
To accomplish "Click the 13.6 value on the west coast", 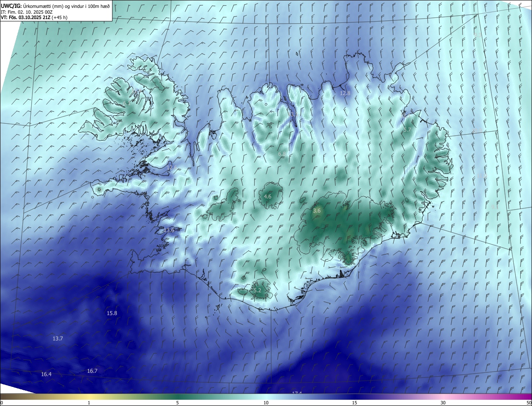I will [x=169, y=230].
